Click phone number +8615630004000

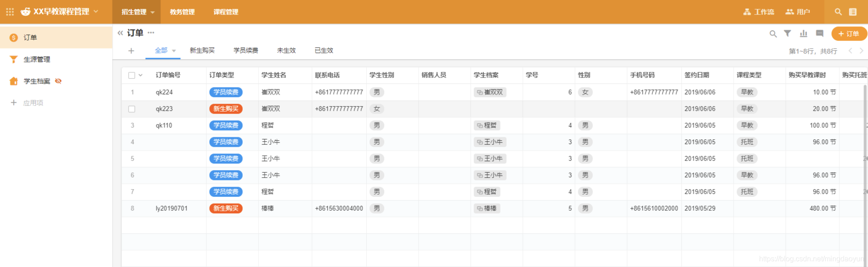click(x=339, y=209)
